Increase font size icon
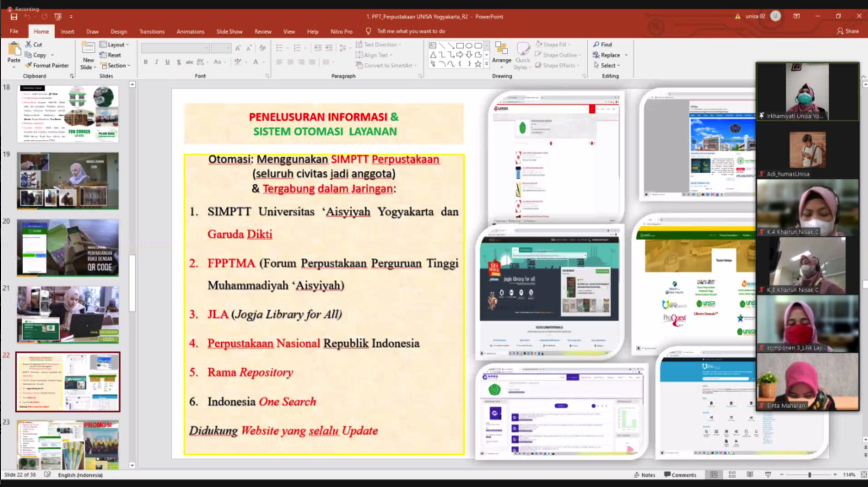This screenshot has width=868, height=487. [x=238, y=48]
